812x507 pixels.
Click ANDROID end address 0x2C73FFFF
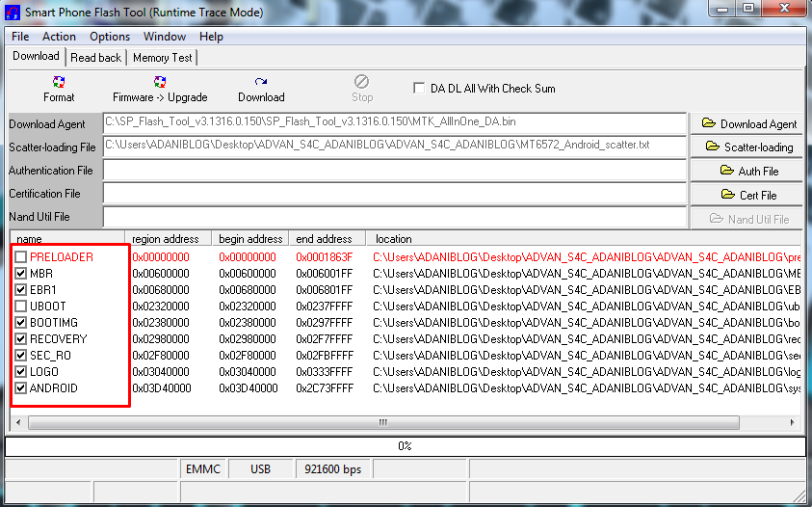pos(325,388)
